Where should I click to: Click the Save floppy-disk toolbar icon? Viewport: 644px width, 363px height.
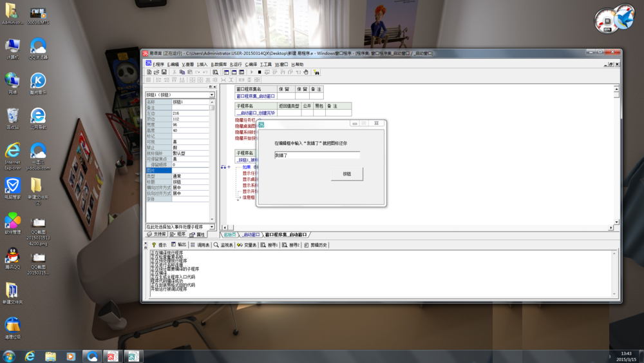164,72
